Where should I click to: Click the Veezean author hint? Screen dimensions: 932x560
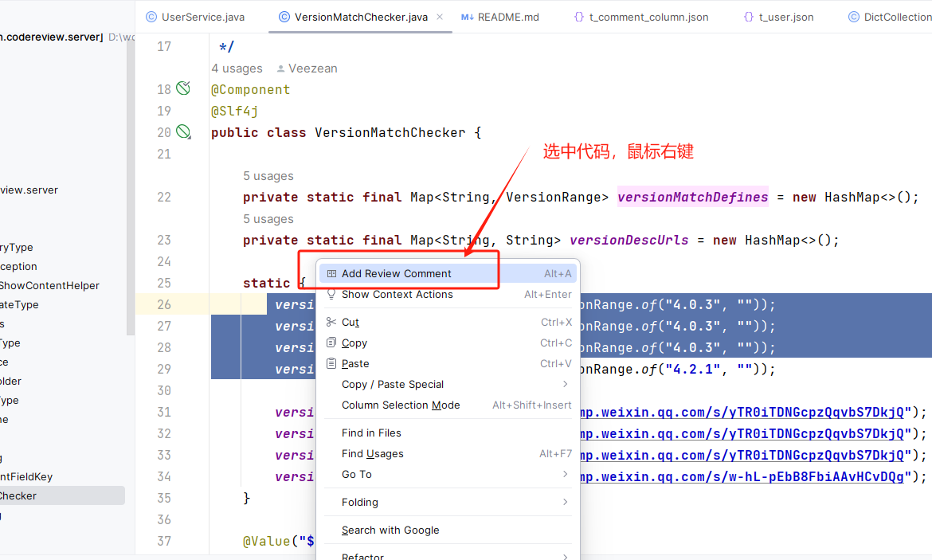(x=312, y=69)
